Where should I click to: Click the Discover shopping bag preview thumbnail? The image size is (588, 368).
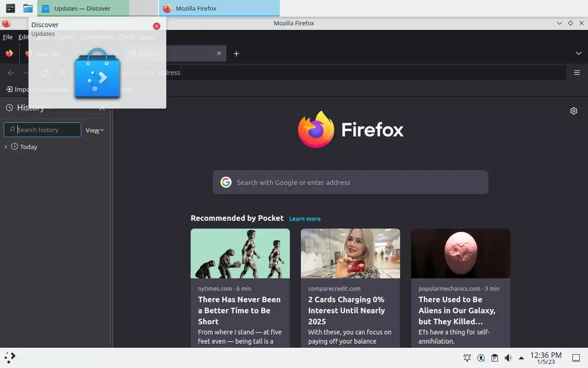(97, 74)
